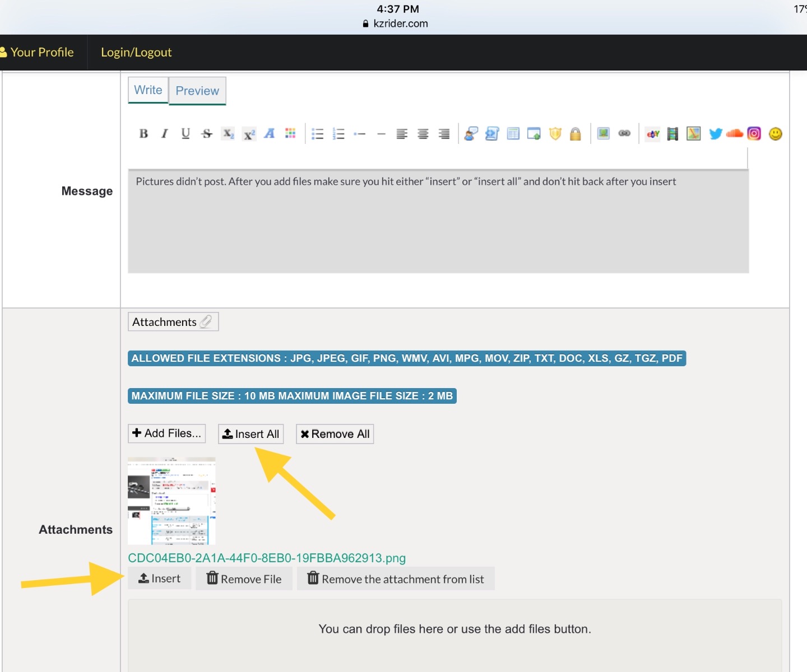Screen dimensions: 807x672
Task: Click the Twitter embed icon
Action: pos(715,134)
